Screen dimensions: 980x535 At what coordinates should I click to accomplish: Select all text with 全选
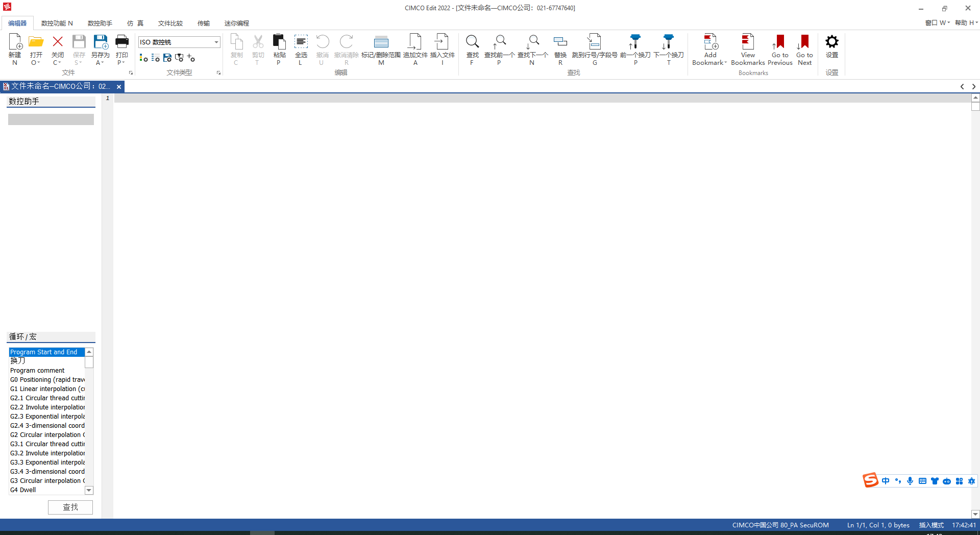click(301, 49)
